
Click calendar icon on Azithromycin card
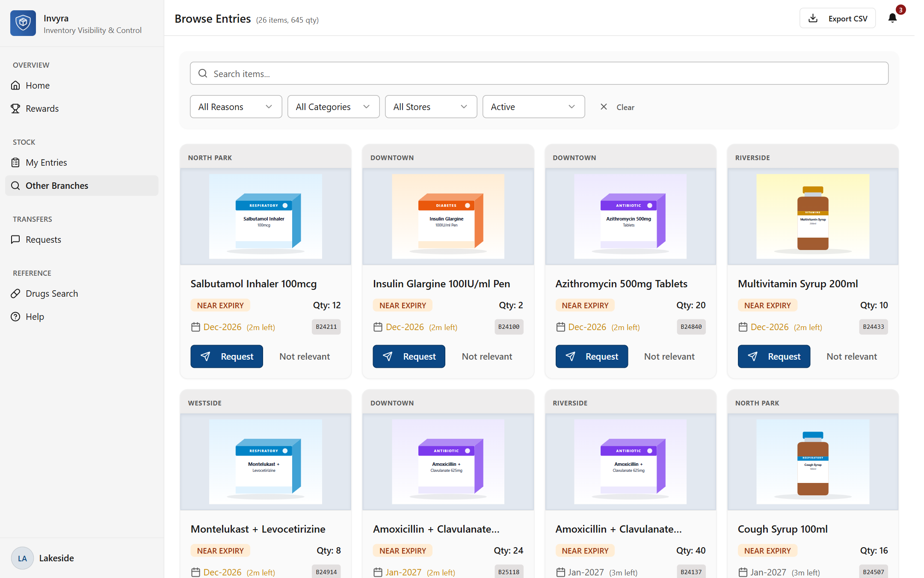tap(560, 327)
